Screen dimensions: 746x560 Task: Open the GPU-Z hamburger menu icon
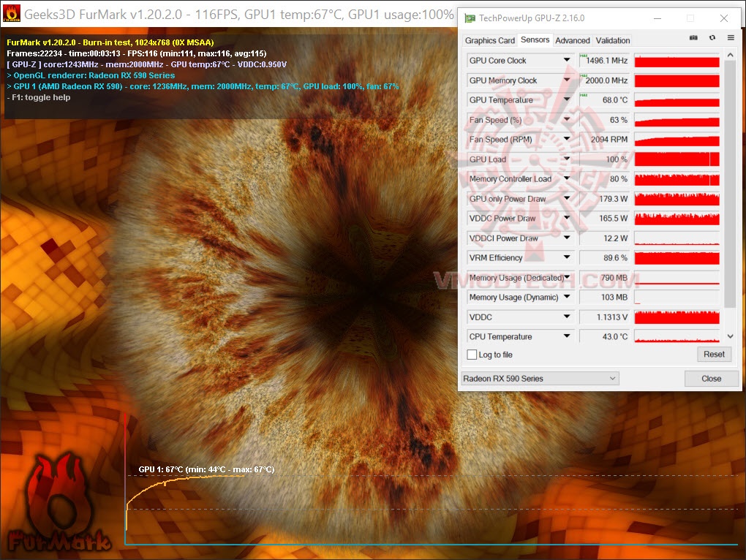click(x=731, y=38)
